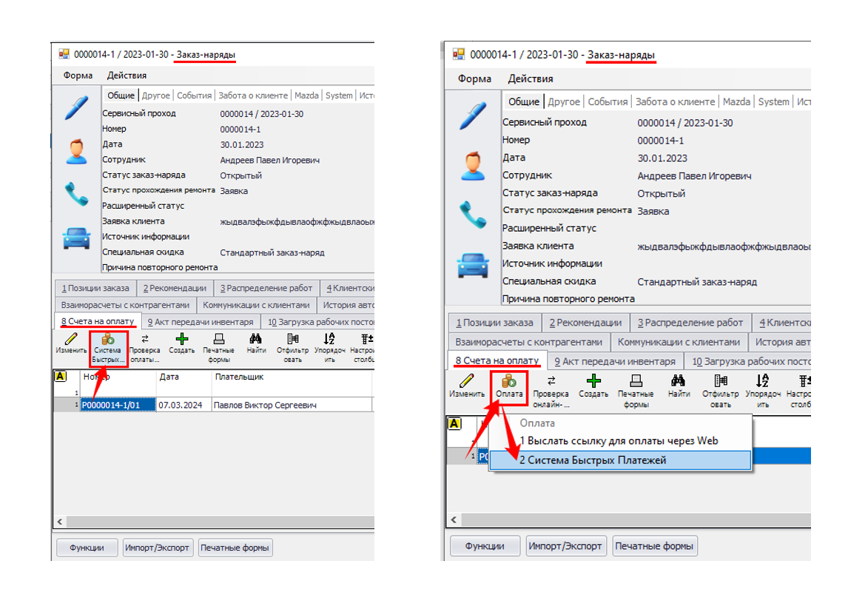Image resolution: width=868 pixels, height=598 pixels.
Task: Switch to "9 Акт передачи инвентаря" tab, left window
Action: click(x=200, y=322)
